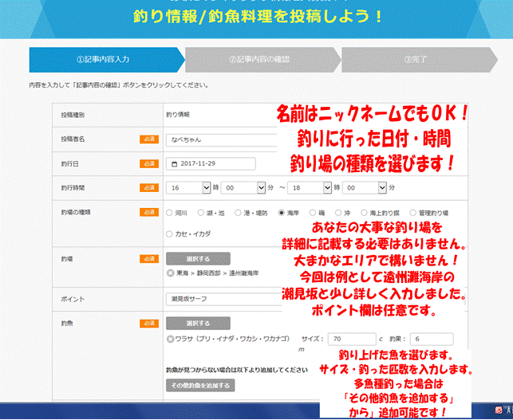Click the 選択する button for 釣魚
The width and height of the screenshot is (513, 420).
pos(198,324)
